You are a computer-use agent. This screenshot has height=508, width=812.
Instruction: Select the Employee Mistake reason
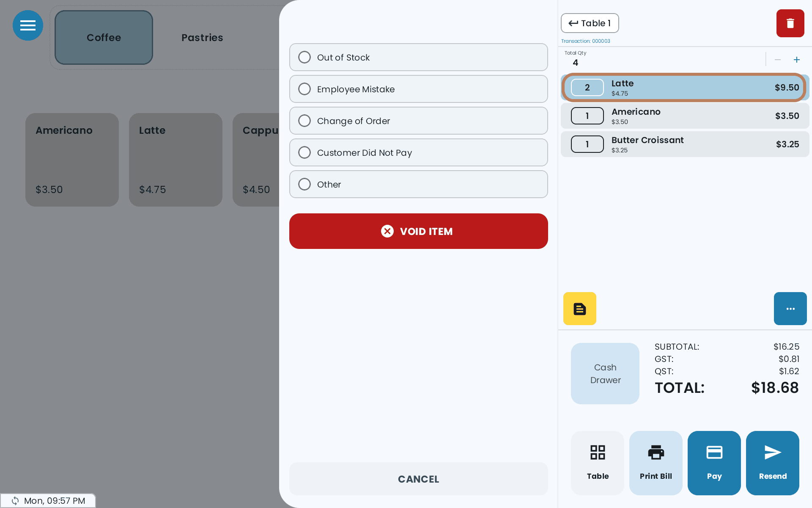tap(419, 89)
